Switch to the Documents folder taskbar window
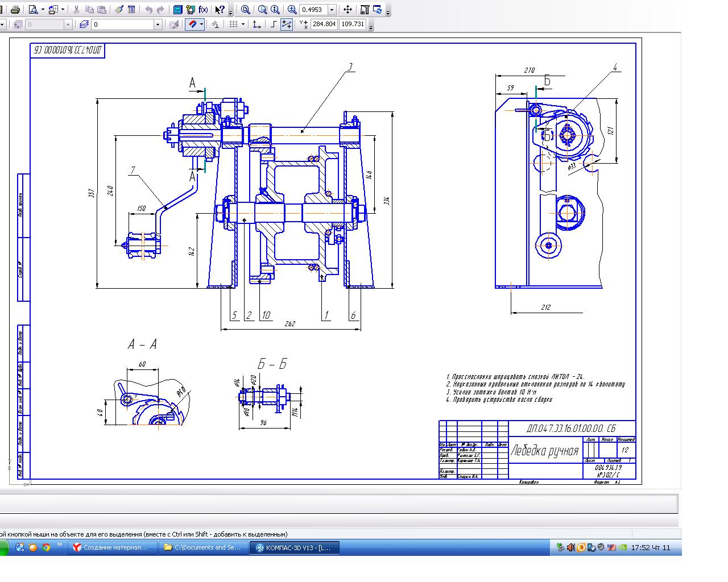 203,547
